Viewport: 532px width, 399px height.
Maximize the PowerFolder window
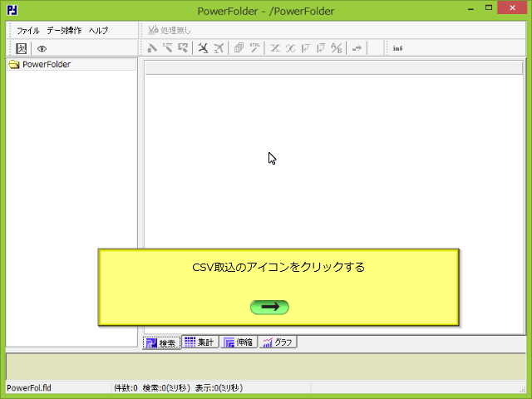[489, 7]
